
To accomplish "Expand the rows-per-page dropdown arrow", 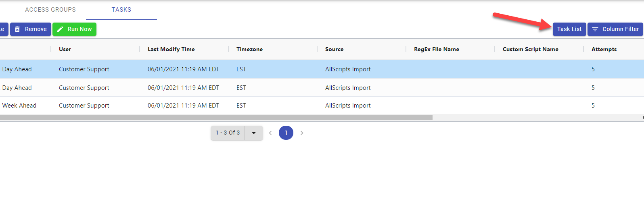I will point(254,133).
